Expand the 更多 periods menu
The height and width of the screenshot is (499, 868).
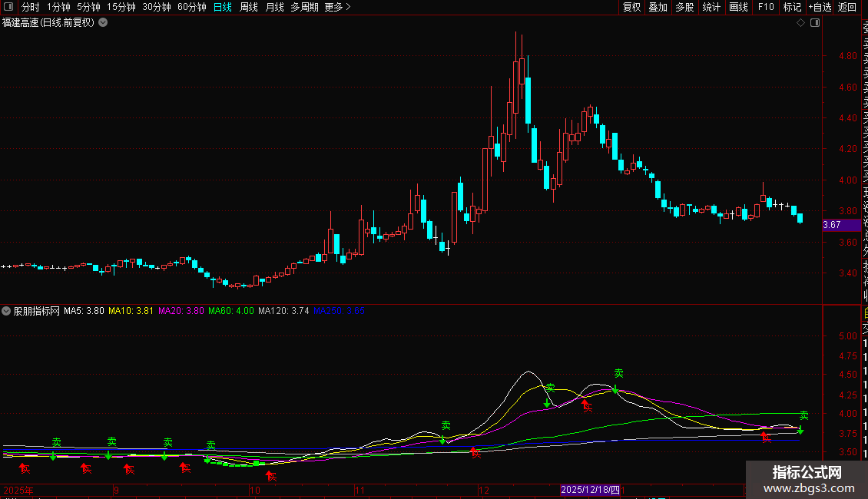338,7
